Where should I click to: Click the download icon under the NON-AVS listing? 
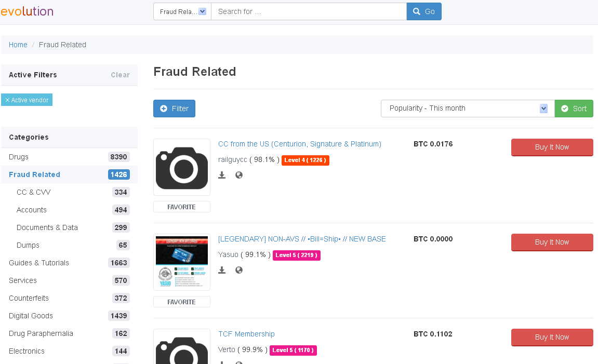(222, 270)
